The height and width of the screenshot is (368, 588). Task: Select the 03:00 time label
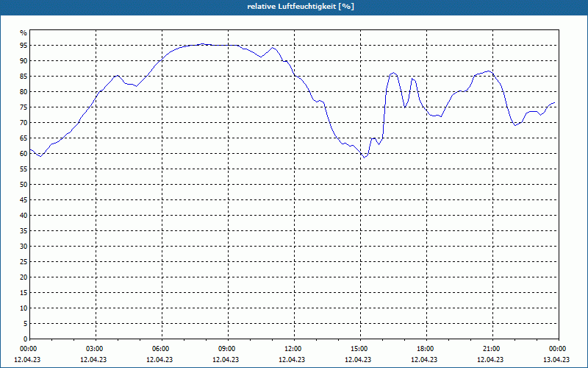tap(94, 349)
